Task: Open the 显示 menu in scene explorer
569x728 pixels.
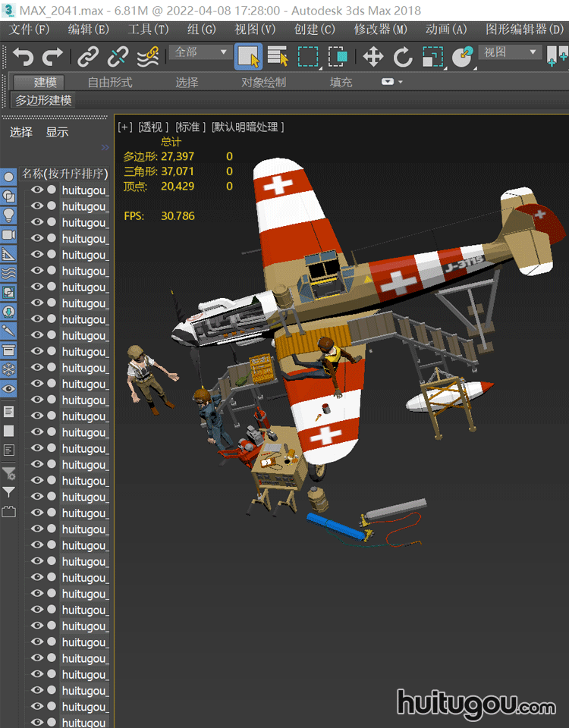Action: coord(57,132)
